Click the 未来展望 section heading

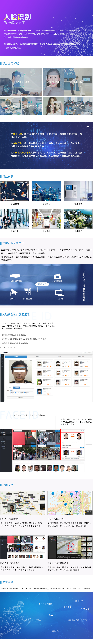point(8,582)
